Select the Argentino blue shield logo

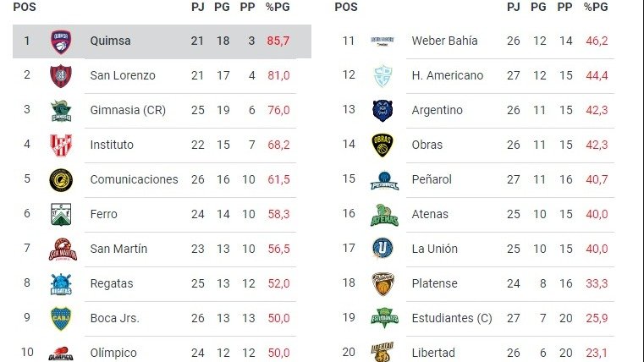[x=383, y=111]
